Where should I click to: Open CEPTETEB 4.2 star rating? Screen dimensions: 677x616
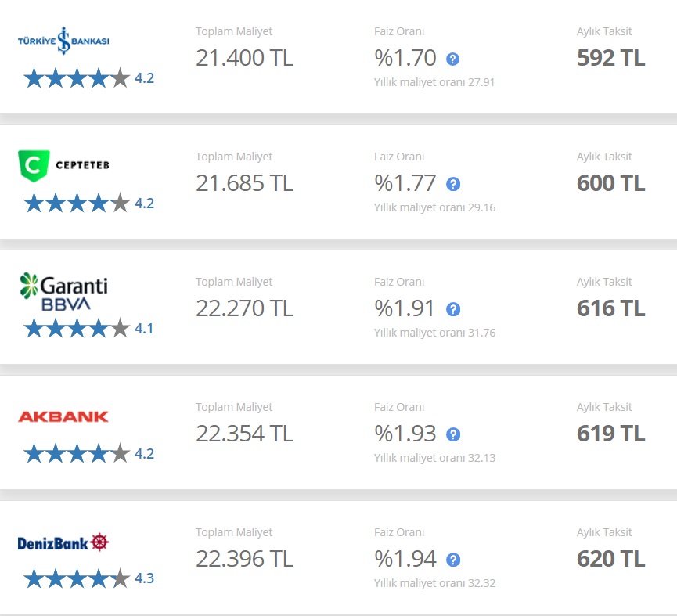point(89,204)
